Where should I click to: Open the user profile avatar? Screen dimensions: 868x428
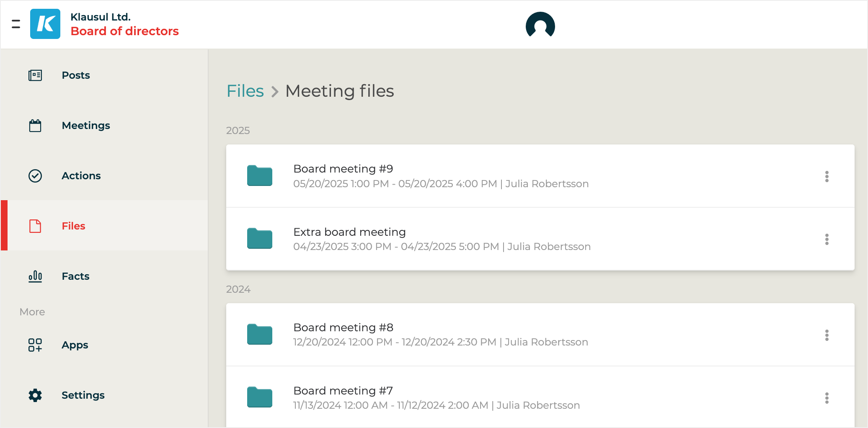coord(540,25)
